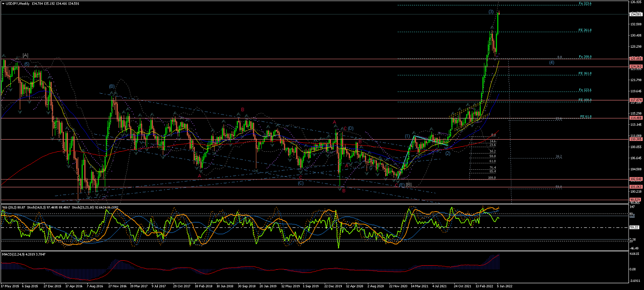Image resolution: width=644 pixels, height=290 pixels.
Task: Select the FE 261.8 Fibonacci expansion label
Action: click(x=585, y=30)
